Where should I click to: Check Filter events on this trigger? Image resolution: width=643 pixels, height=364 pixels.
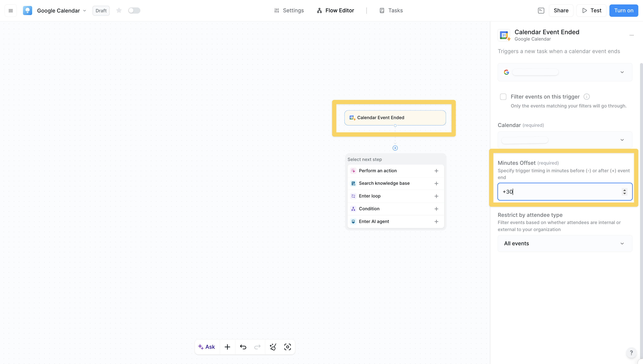[503, 97]
